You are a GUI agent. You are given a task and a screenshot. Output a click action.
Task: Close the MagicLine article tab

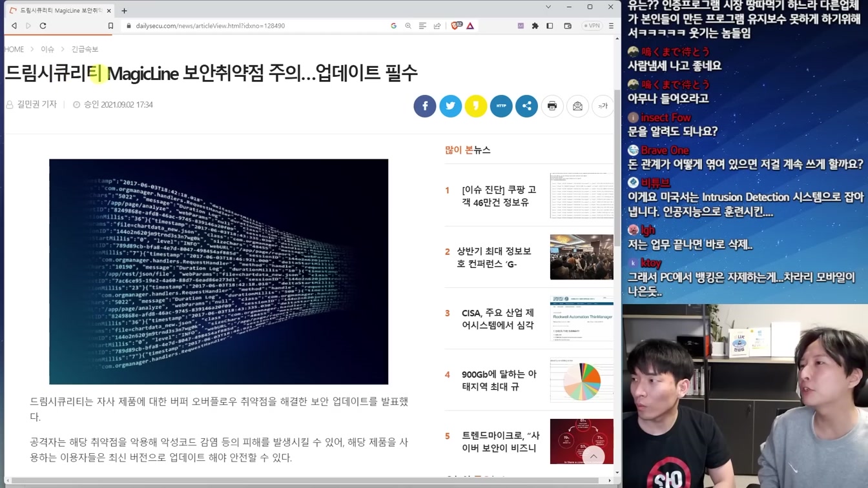pyautogui.click(x=108, y=10)
